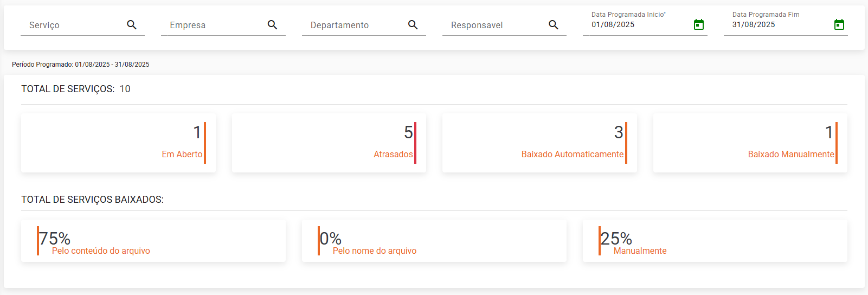Open calendar for Data Programada Inicio

tap(699, 24)
